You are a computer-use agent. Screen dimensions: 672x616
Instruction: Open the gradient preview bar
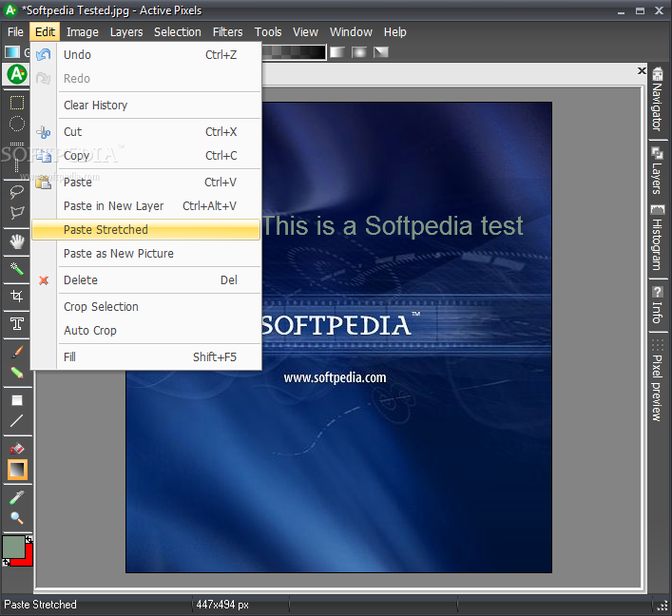tap(294, 52)
